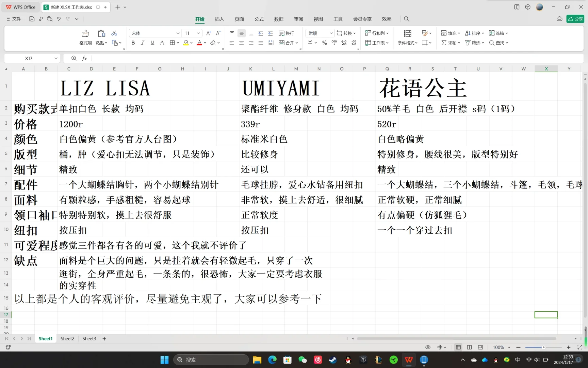This screenshot has width=588, height=368.
Task: Open the View (视图) ribbon tab
Action: [318, 19]
